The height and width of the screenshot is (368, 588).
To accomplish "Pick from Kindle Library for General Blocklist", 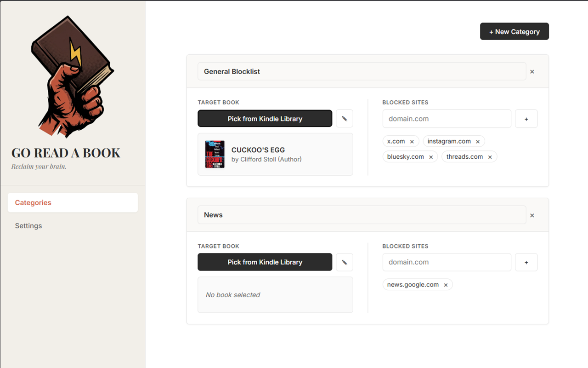I will (x=265, y=119).
